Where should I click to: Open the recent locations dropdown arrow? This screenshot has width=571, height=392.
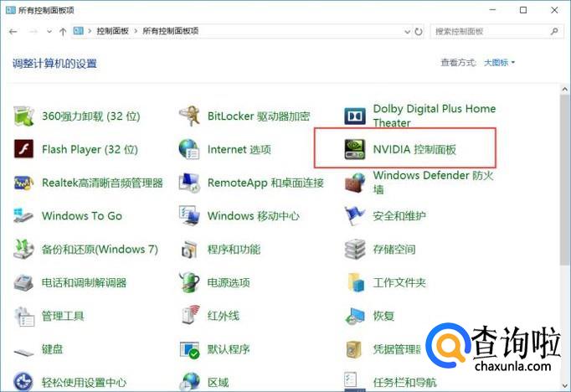[x=49, y=32]
